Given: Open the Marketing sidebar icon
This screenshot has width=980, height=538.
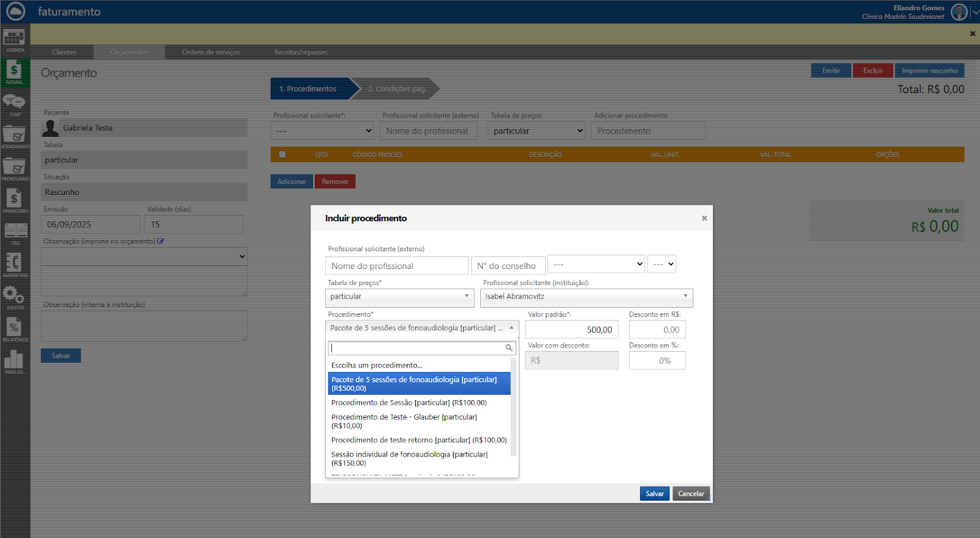Looking at the screenshot, I should [15, 265].
